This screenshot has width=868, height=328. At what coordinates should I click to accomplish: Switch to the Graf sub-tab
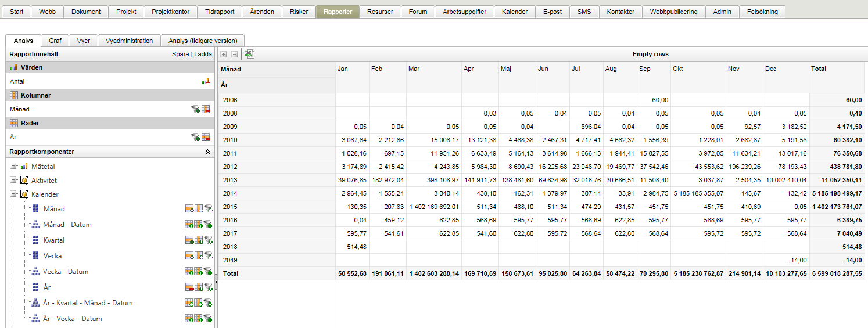coord(55,41)
